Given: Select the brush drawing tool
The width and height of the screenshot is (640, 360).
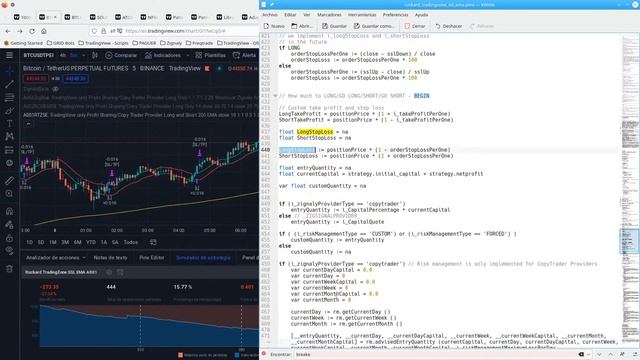Looking at the screenshot, I should tap(9, 111).
